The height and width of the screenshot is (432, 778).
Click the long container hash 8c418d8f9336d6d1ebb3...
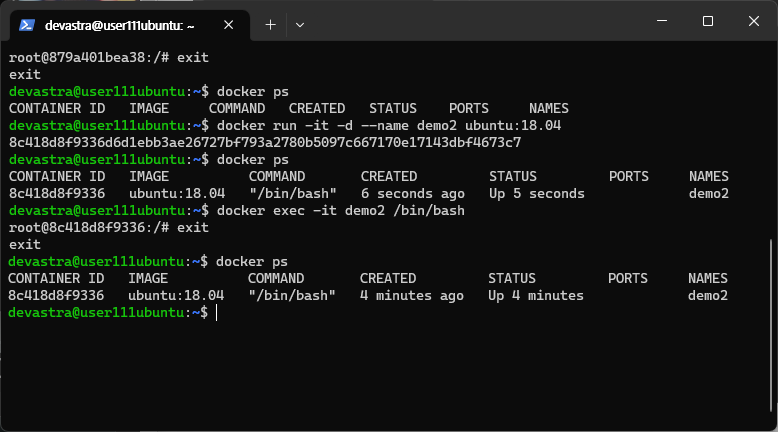[x=265, y=142]
